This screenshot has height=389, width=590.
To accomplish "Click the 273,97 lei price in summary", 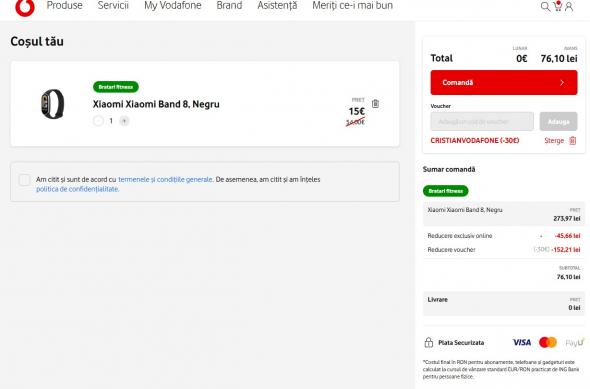I will point(567,219).
